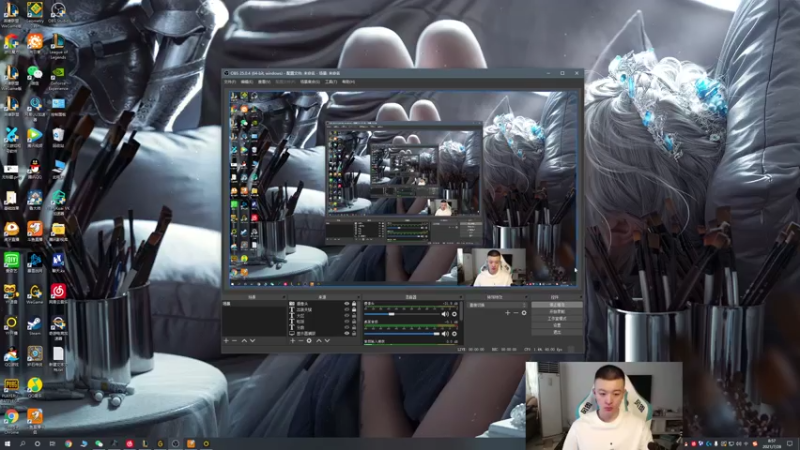The height and width of the screenshot is (450, 800).
Task: Toggle visibility eye of second source row
Action: 346,310
